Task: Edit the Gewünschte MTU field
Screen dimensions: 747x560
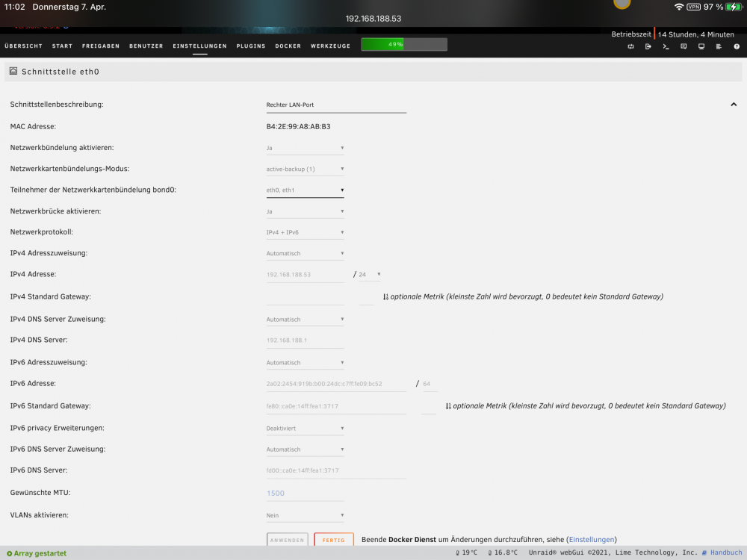Action: (305, 494)
